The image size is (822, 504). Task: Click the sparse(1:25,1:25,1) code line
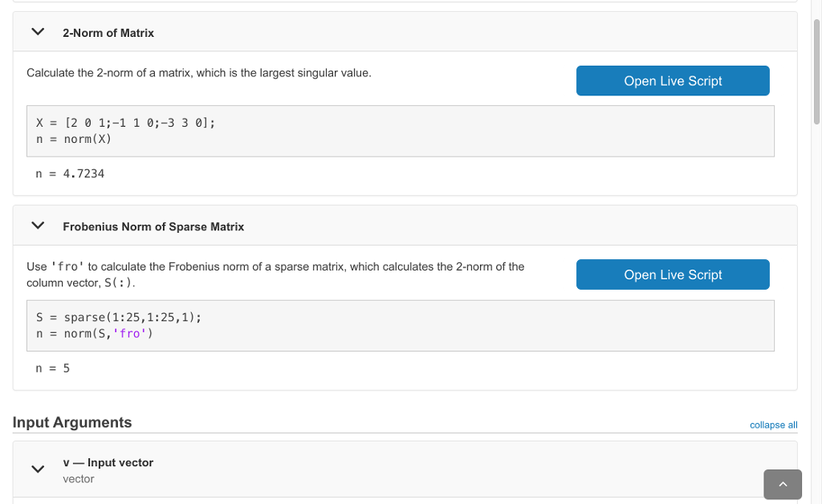119,317
